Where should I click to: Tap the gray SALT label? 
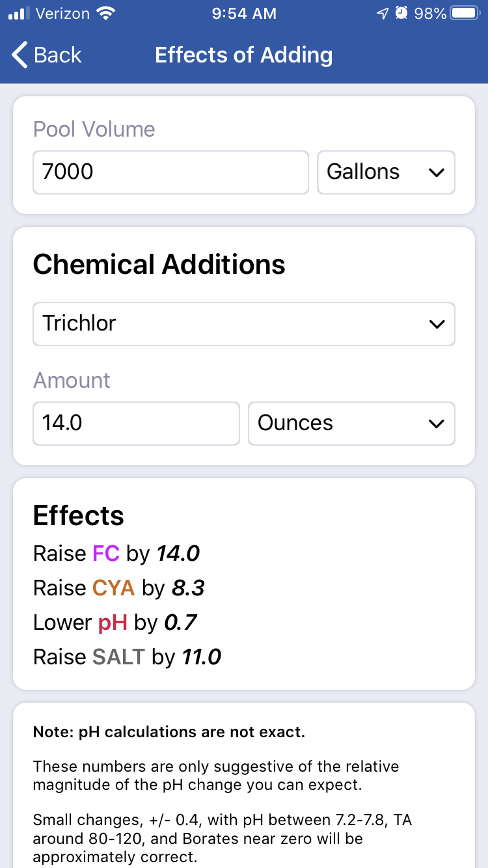pos(118,657)
